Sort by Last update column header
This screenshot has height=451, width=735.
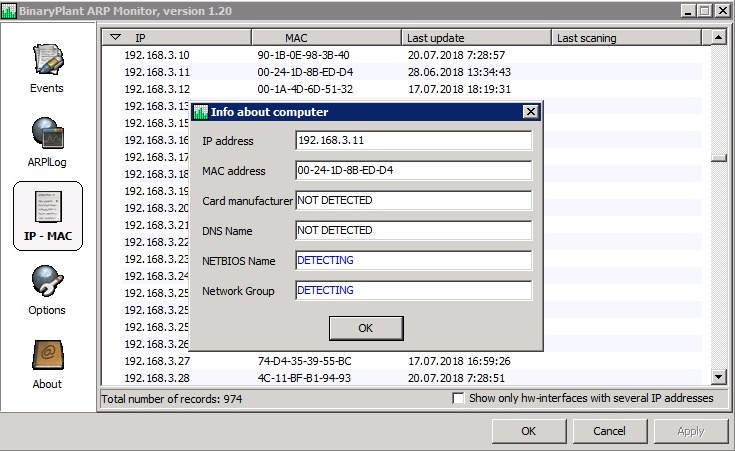click(x=476, y=38)
